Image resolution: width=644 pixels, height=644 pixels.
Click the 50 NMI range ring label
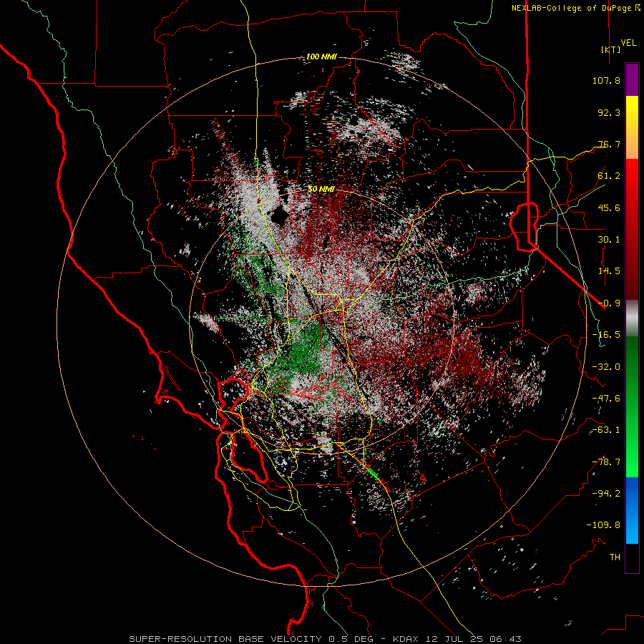coord(321,190)
